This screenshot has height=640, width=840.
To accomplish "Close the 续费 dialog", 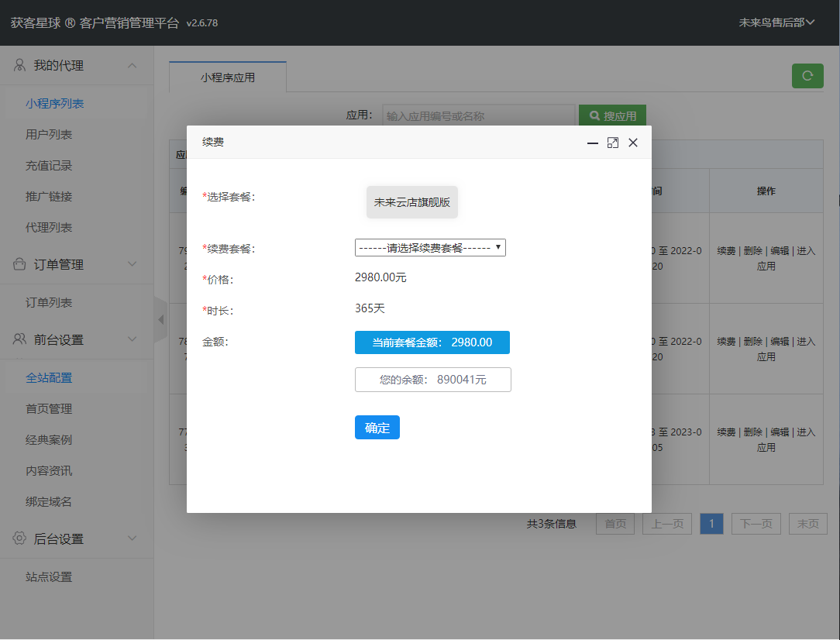I will [633, 143].
